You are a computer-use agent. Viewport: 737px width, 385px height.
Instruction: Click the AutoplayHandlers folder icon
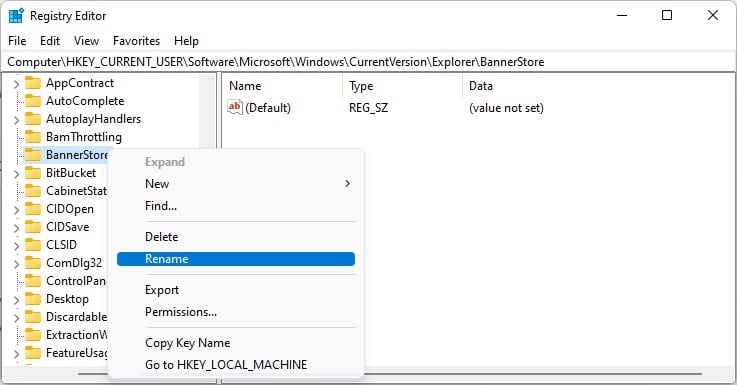32,119
